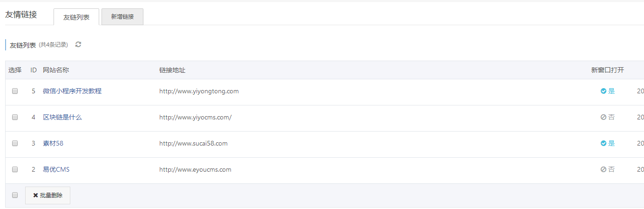The image size is (644, 209).
Task: Check the box next to 易优CMS
Action: click(x=15, y=170)
